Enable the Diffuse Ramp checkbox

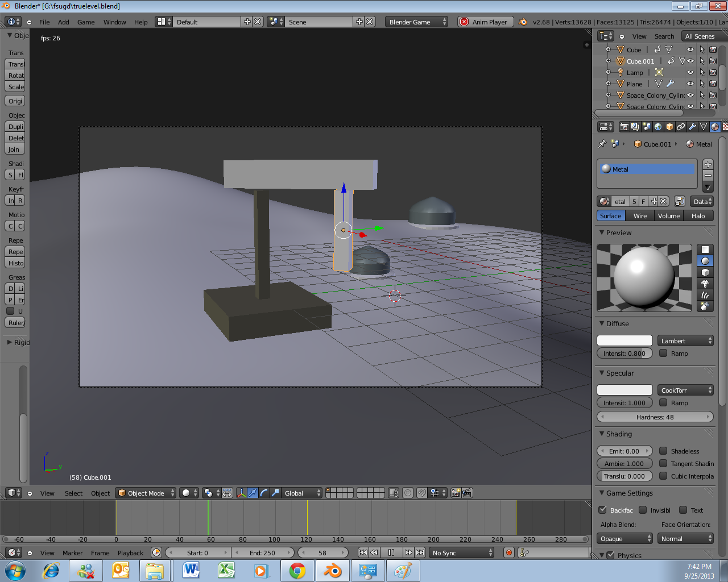(x=663, y=353)
